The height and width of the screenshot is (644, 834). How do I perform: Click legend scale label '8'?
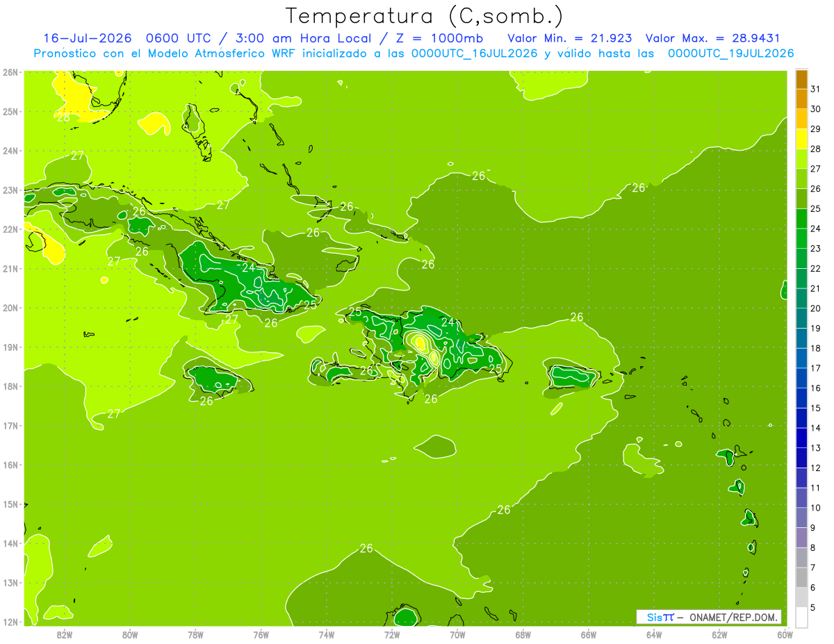pos(813,547)
